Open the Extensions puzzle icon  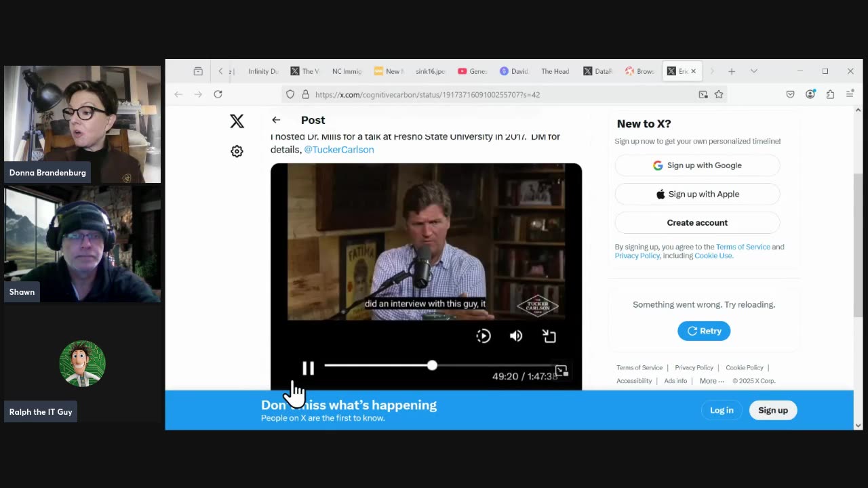[x=830, y=94]
